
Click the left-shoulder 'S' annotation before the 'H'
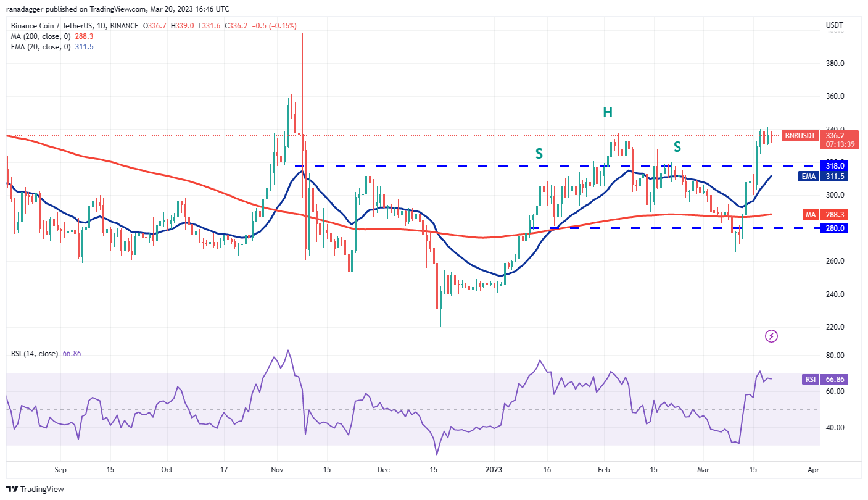click(x=539, y=154)
